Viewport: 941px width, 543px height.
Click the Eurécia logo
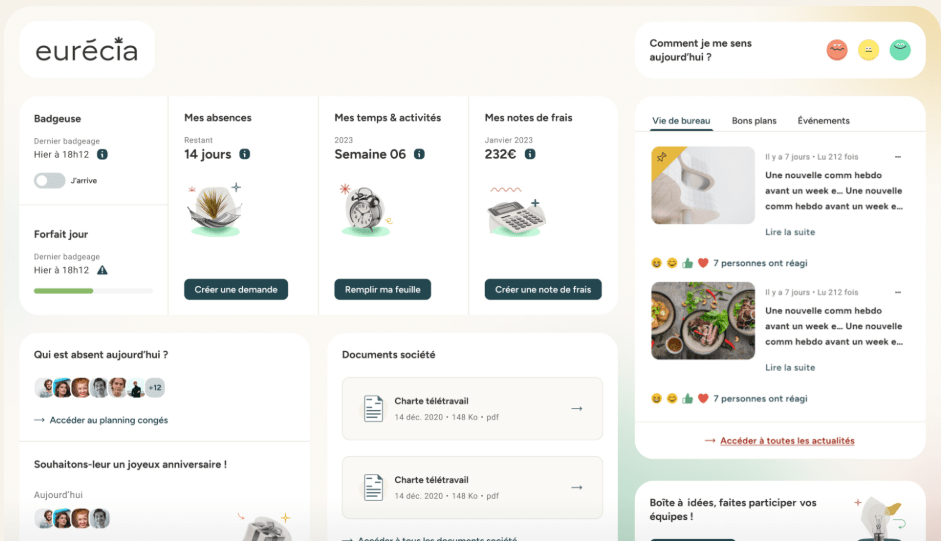pos(87,50)
